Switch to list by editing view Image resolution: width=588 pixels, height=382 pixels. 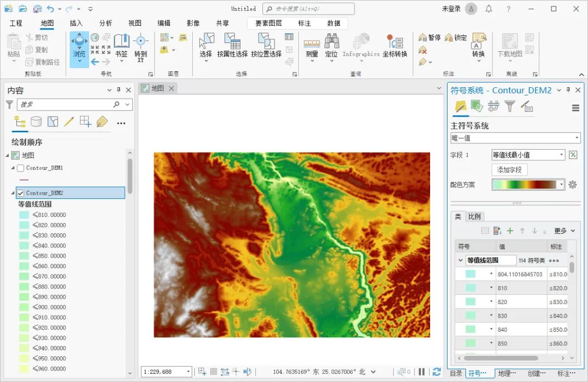click(69, 122)
